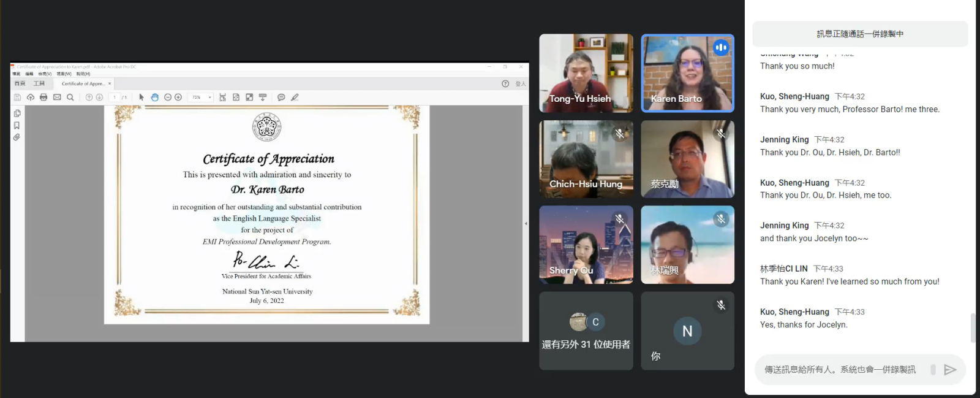Select 蔡克勵 video tile
980x398 pixels.
(x=688, y=159)
